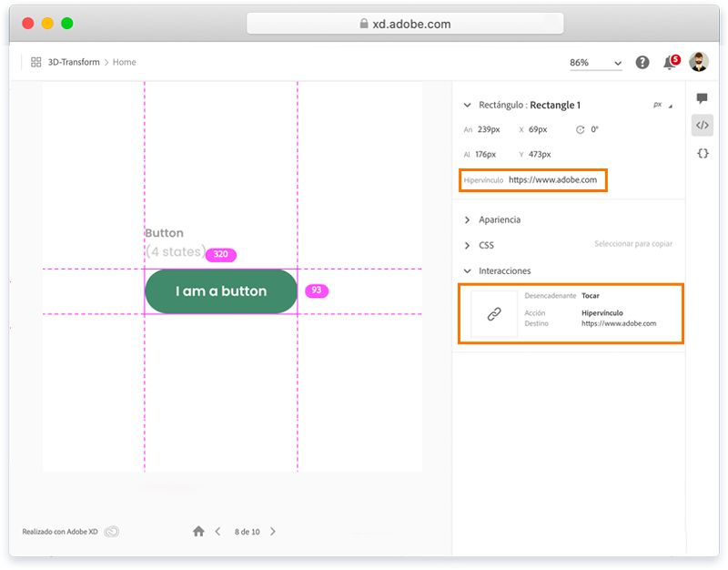
Task: Expand the Apariencia section
Action: pos(468,220)
